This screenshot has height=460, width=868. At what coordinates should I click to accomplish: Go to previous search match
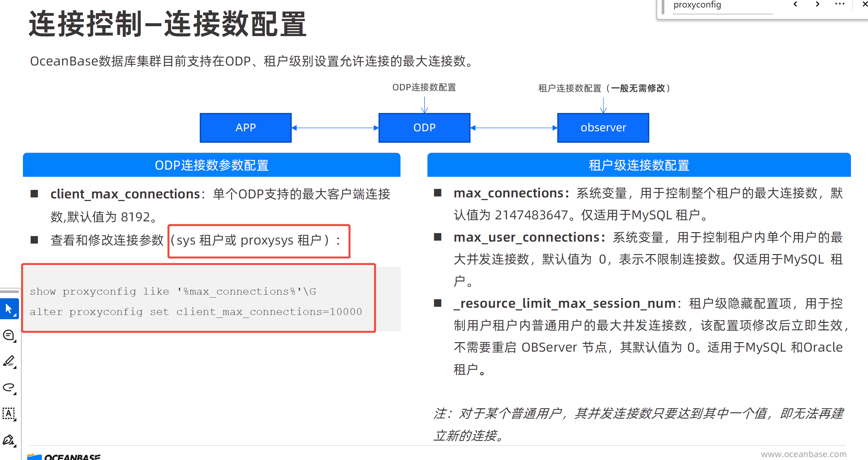(795, 4)
